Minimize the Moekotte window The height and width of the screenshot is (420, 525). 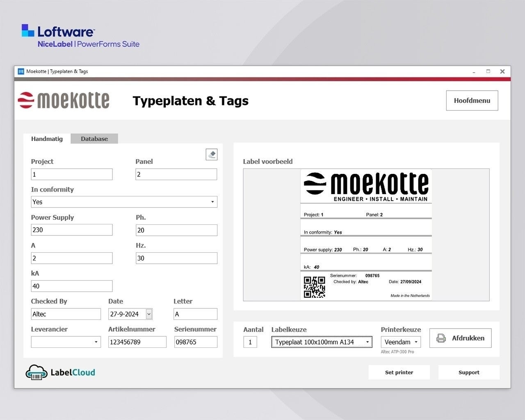point(474,71)
